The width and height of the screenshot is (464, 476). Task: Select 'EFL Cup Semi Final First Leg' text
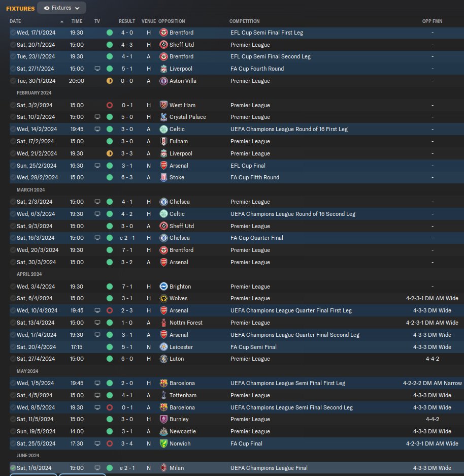click(267, 33)
